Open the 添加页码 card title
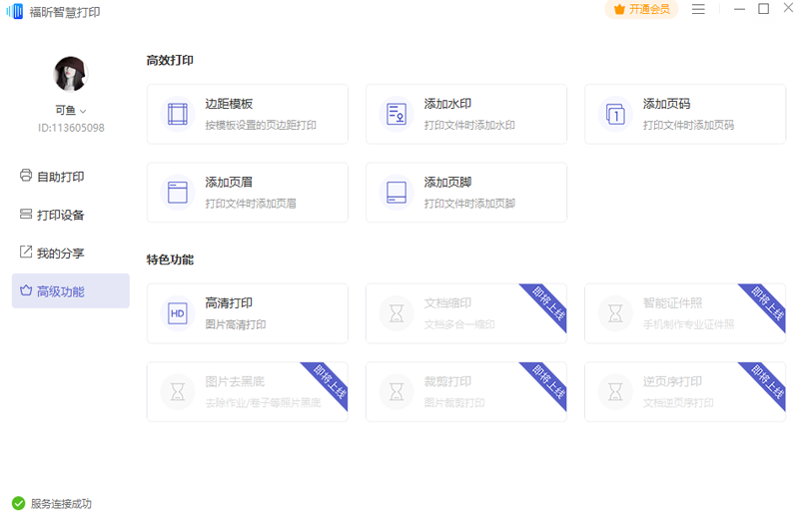This screenshot has width=799, height=532. pos(666,104)
